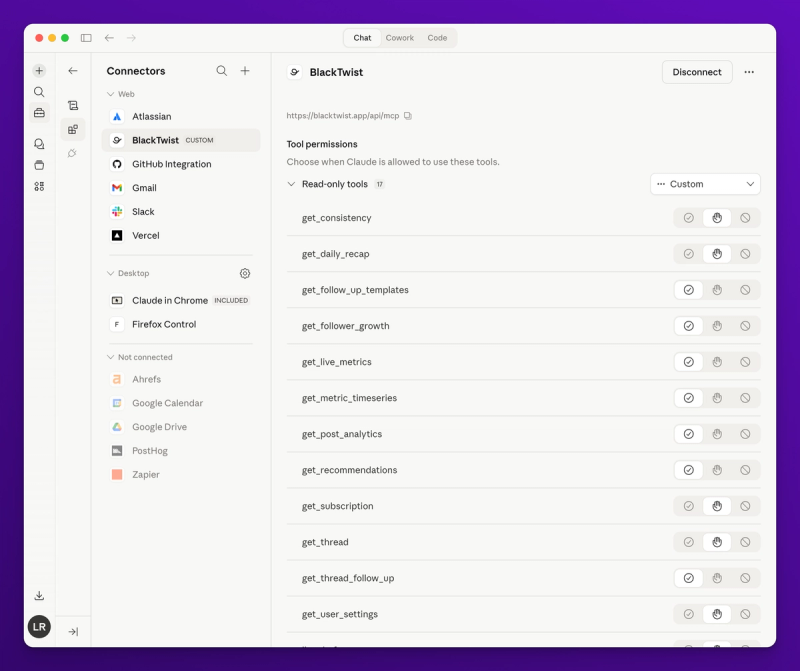Select the Slack connector
This screenshot has height=671, width=800.
tap(145, 212)
